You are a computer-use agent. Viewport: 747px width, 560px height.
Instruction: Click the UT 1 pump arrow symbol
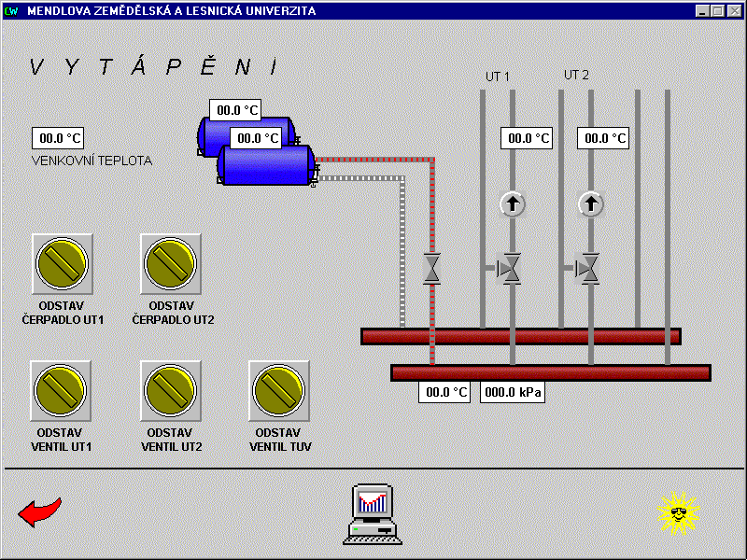coord(512,203)
